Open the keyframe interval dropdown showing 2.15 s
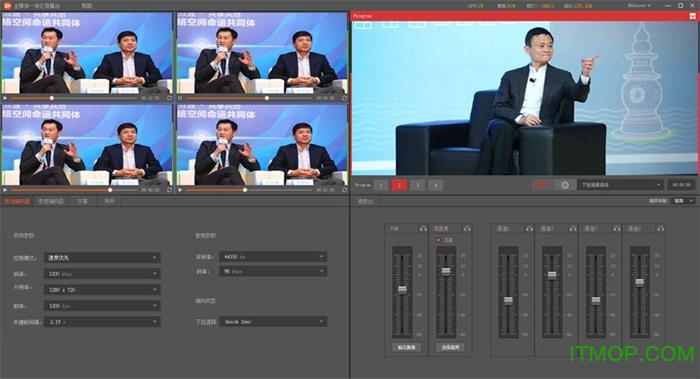The height and width of the screenshot is (379, 700). (102, 322)
